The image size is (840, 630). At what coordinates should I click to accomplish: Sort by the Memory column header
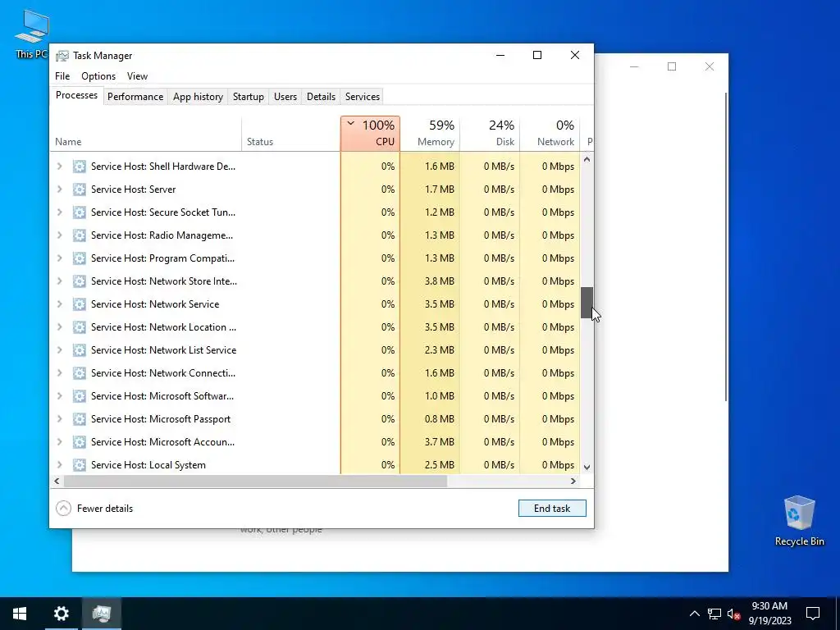pyautogui.click(x=430, y=134)
